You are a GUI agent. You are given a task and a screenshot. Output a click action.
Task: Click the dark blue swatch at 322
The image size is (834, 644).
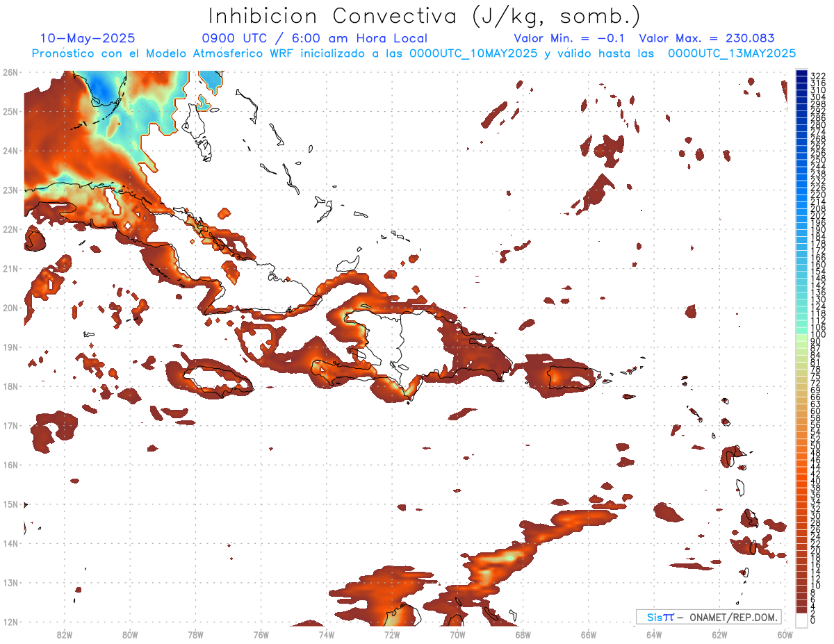pyautogui.click(x=802, y=74)
